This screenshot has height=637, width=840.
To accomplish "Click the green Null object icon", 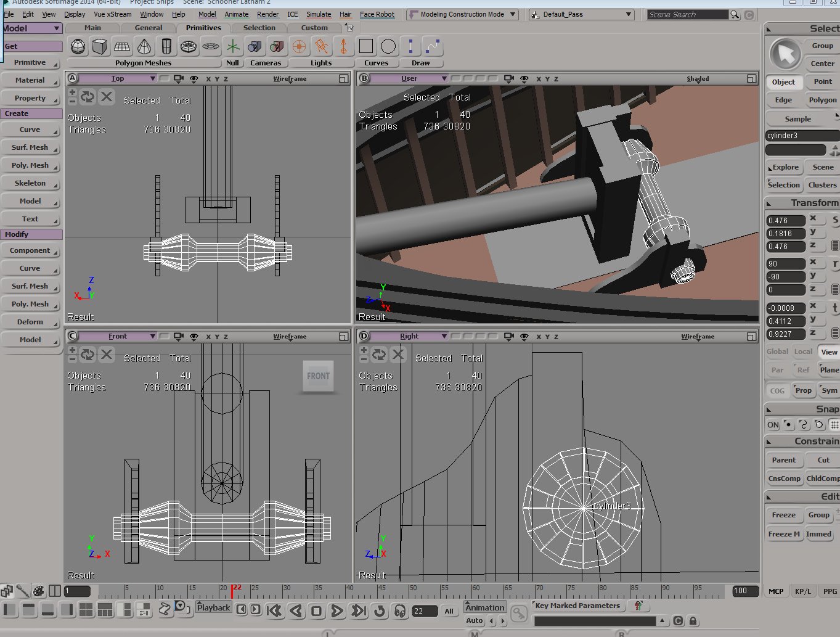I will [x=233, y=46].
